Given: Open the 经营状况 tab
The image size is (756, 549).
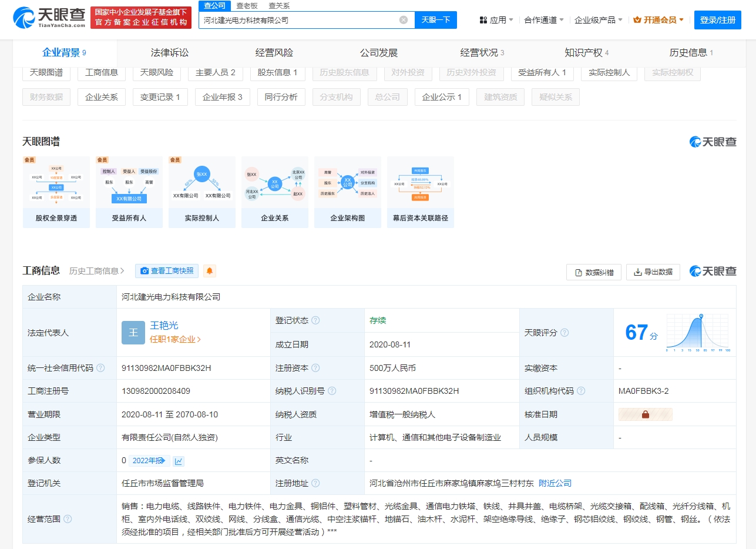Looking at the screenshot, I should click(482, 53).
